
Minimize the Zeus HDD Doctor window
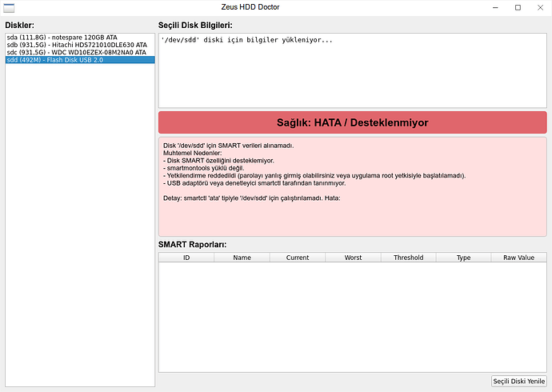click(x=495, y=7)
